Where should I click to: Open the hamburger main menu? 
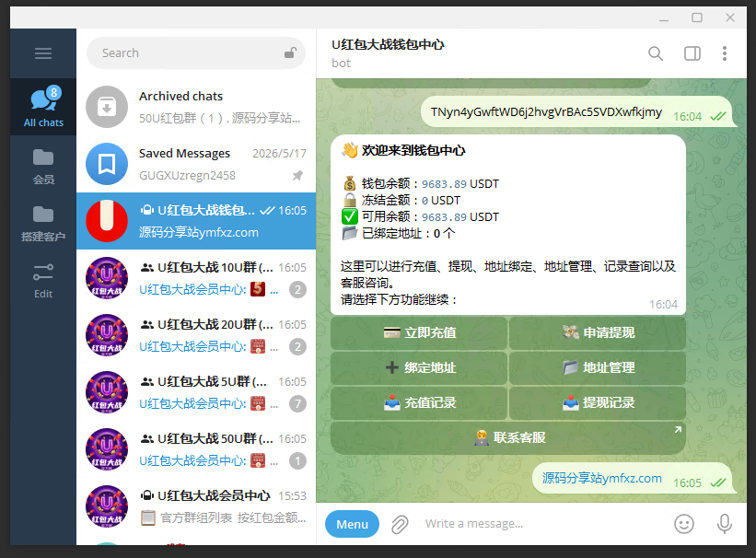pyautogui.click(x=43, y=53)
